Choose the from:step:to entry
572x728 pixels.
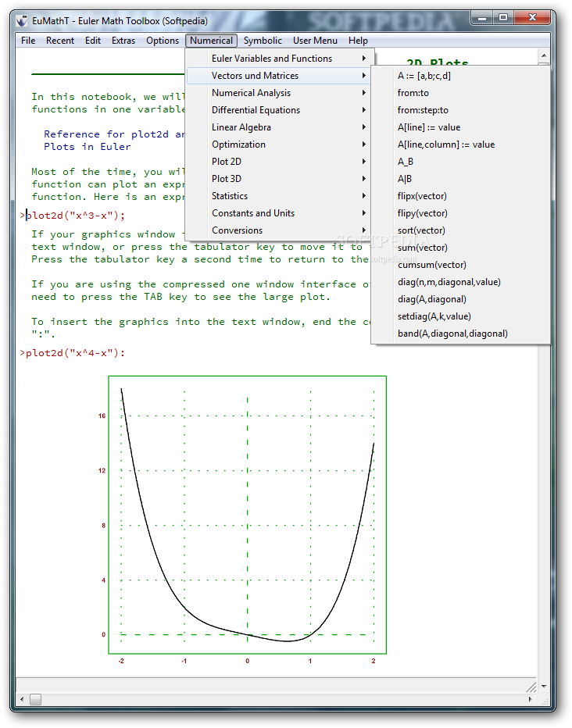[x=460, y=110]
